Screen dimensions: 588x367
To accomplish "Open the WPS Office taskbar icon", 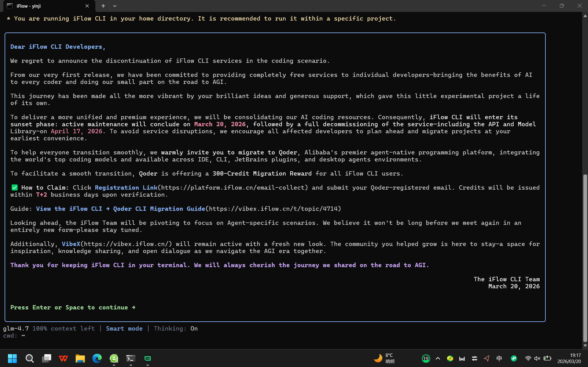I will click(x=63, y=358).
